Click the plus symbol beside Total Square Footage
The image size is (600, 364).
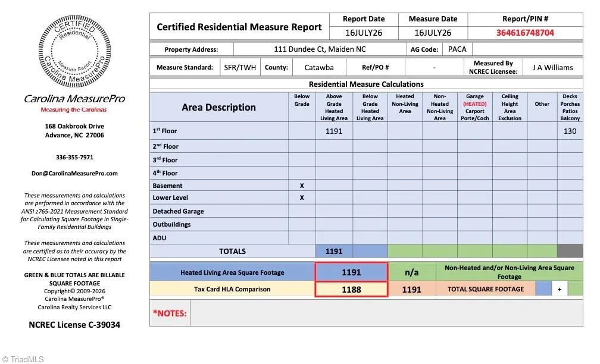pyautogui.click(x=560, y=289)
